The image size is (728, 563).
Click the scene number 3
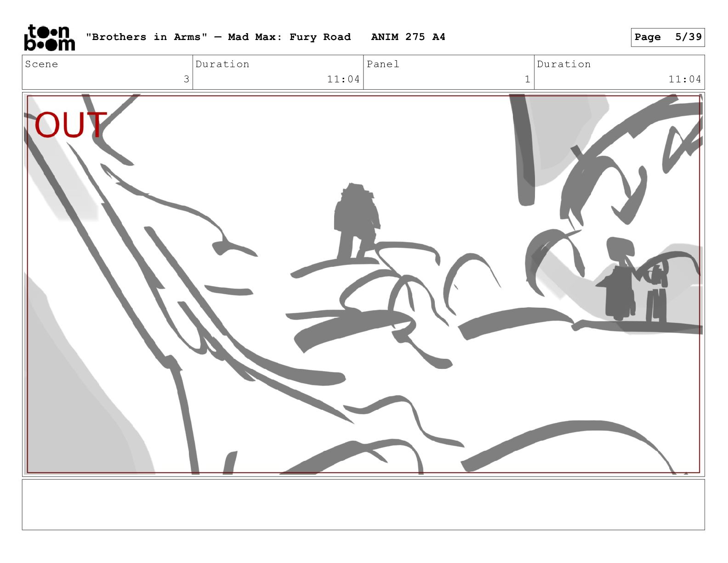[x=186, y=79]
